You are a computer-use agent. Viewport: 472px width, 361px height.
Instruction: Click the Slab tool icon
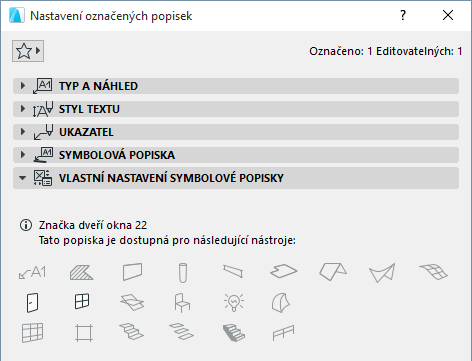[x=283, y=271]
